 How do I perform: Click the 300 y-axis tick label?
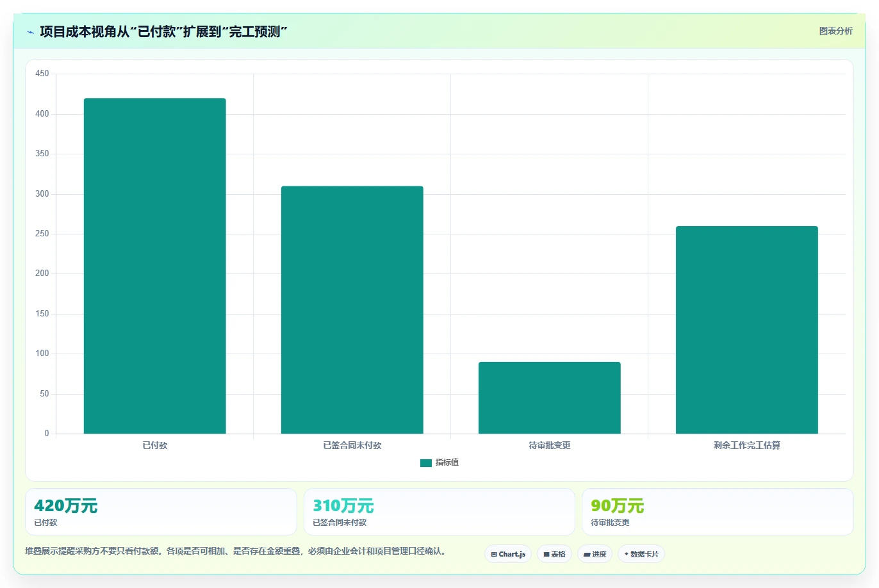click(42, 193)
